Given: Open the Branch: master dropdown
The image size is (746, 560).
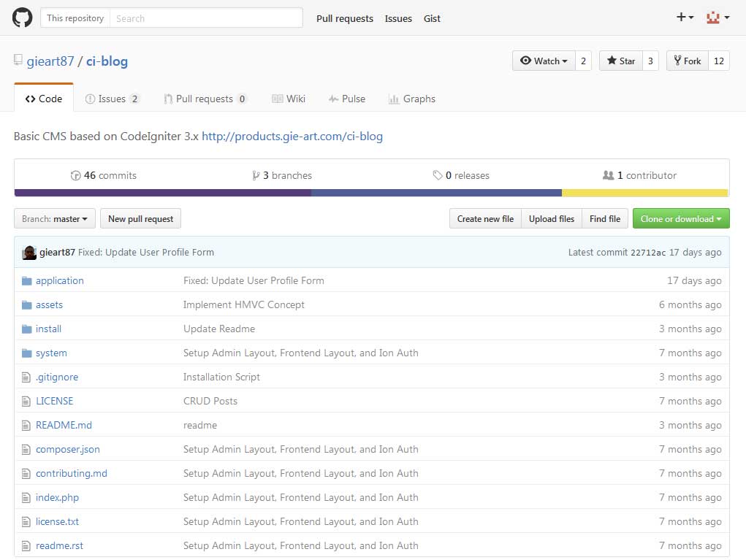Looking at the screenshot, I should 55,219.
